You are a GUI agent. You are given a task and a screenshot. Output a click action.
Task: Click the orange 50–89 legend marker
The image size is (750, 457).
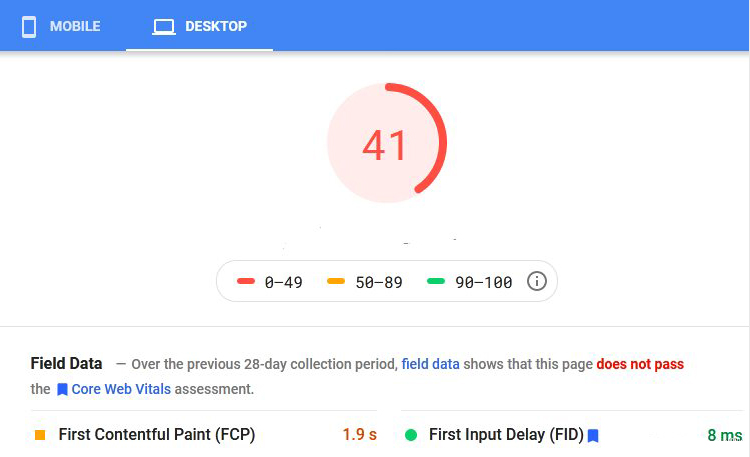point(336,281)
